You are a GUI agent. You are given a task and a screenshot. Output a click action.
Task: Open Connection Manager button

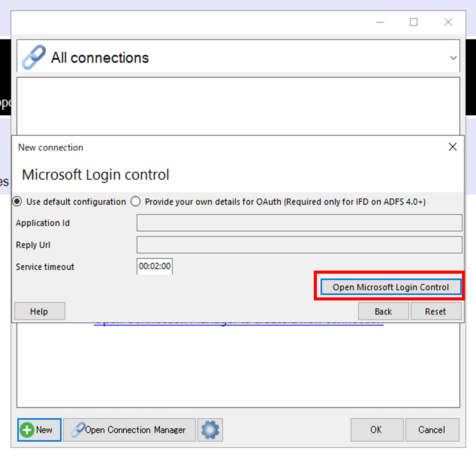coord(129,430)
